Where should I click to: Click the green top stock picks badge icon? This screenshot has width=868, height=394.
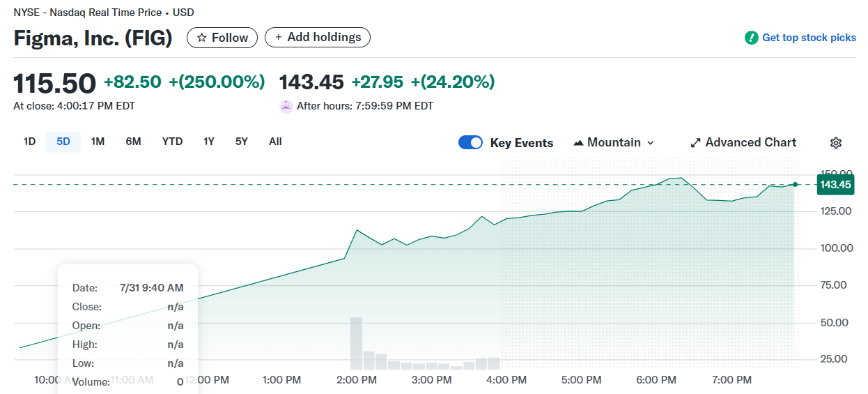tap(751, 38)
